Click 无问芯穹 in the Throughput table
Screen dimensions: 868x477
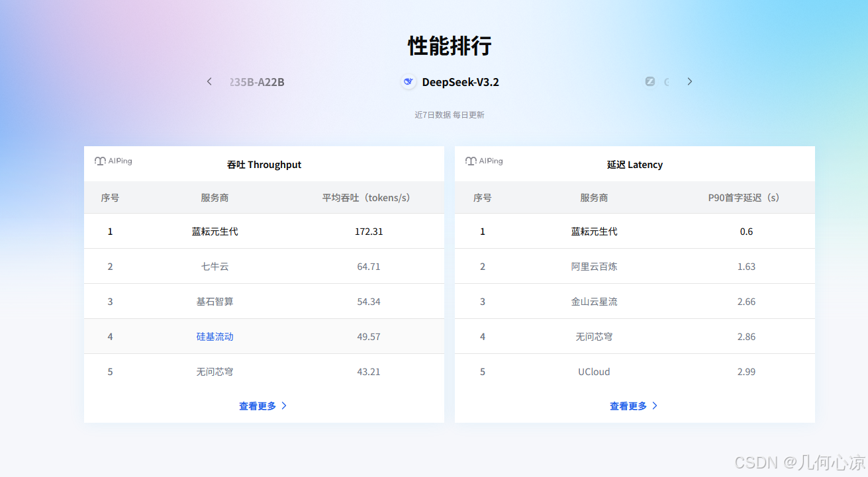215,372
